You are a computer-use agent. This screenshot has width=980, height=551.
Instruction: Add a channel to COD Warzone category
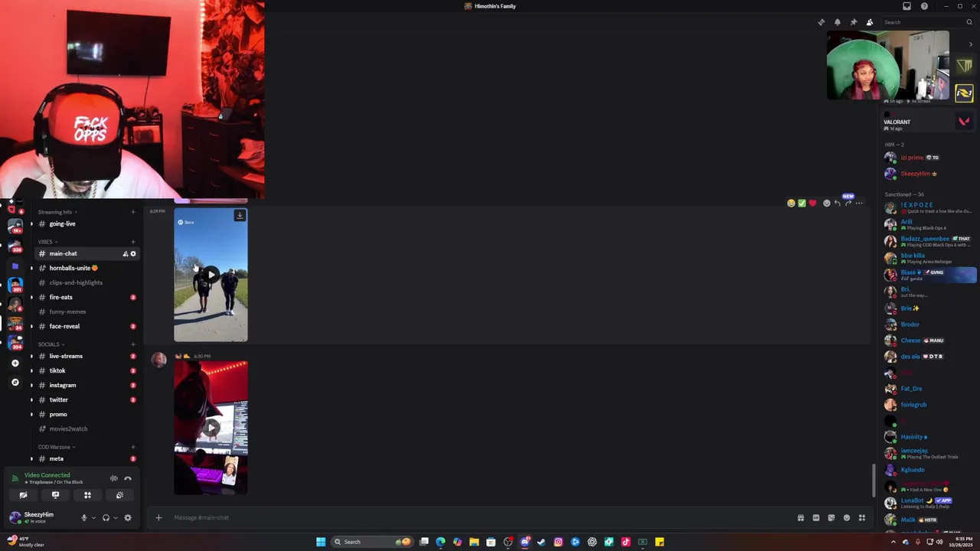(x=133, y=447)
